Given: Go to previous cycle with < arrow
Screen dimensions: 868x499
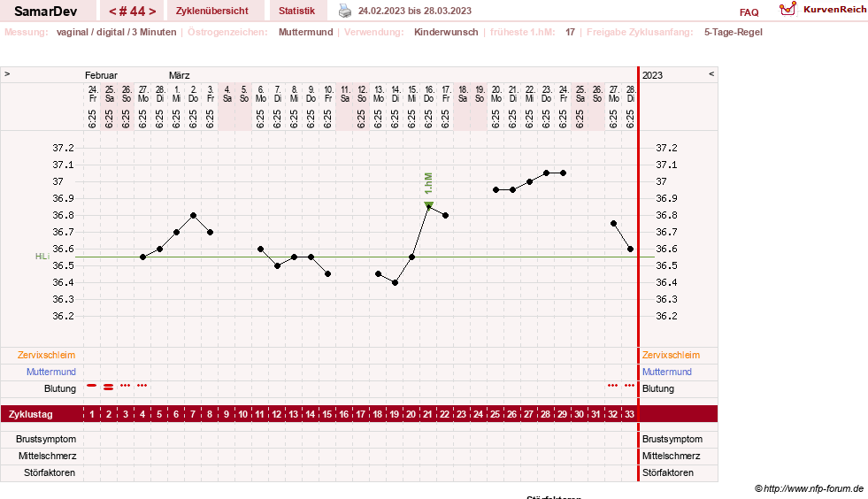Looking at the screenshot, I should coord(112,12).
